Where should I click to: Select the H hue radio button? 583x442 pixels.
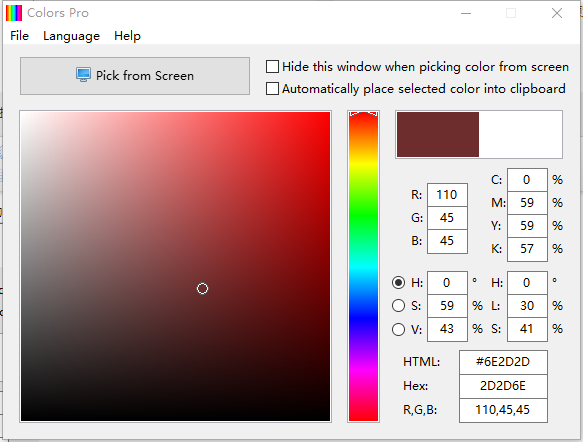(398, 283)
